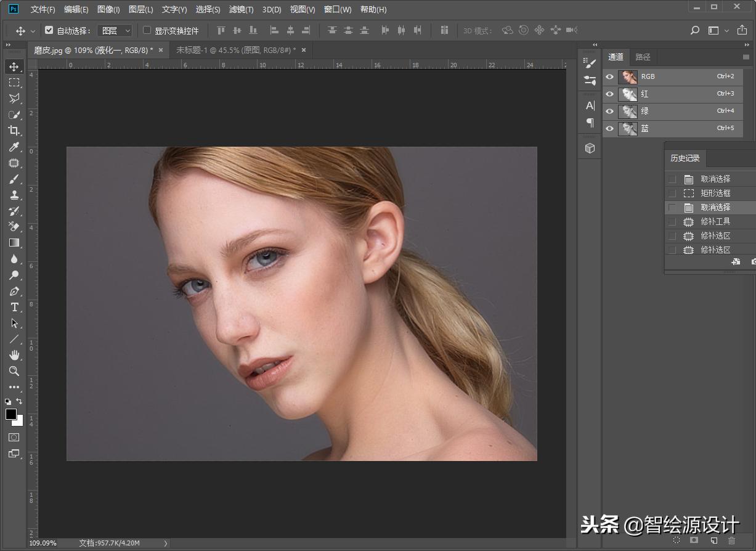Viewport: 756px width, 551px height.
Task: Select the Rectangular Marquee tool
Action: (x=14, y=83)
